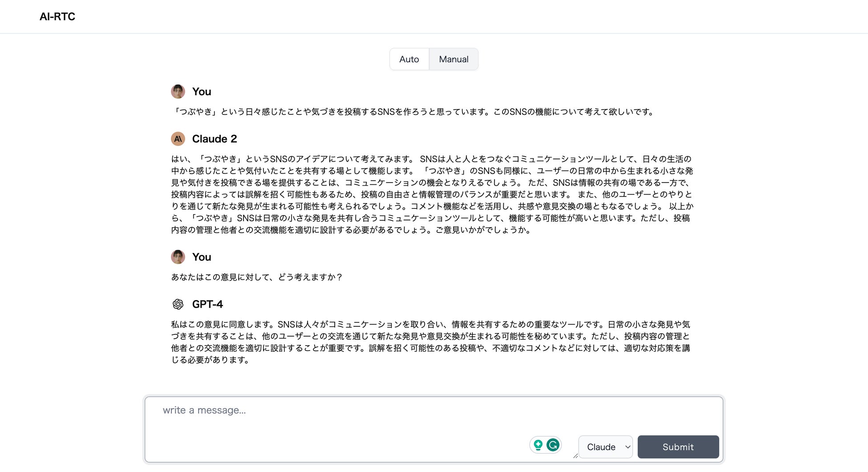868x472 pixels.
Task: Click the textarea resize handle
Action: pyautogui.click(x=575, y=456)
